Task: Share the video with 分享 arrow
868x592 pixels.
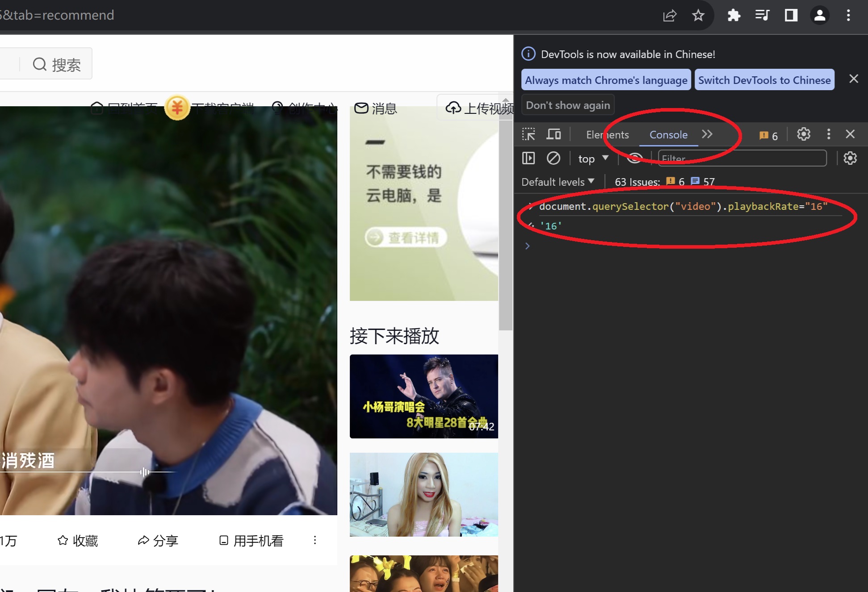Action: coord(158,541)
